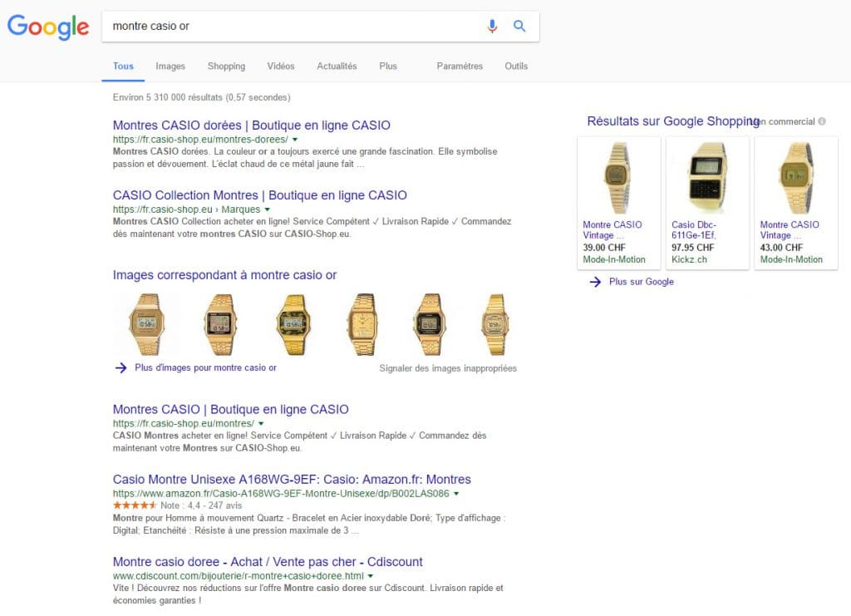Open Montre casio doree Cdiscount result
Screen dimensions: 851x616
pos(268,562)
